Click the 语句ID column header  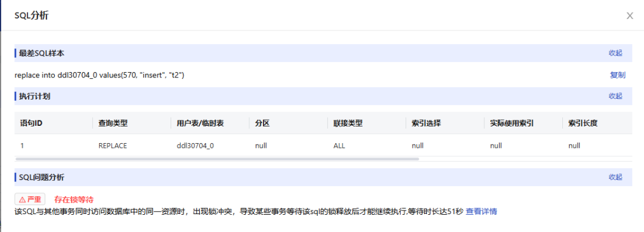32,123
